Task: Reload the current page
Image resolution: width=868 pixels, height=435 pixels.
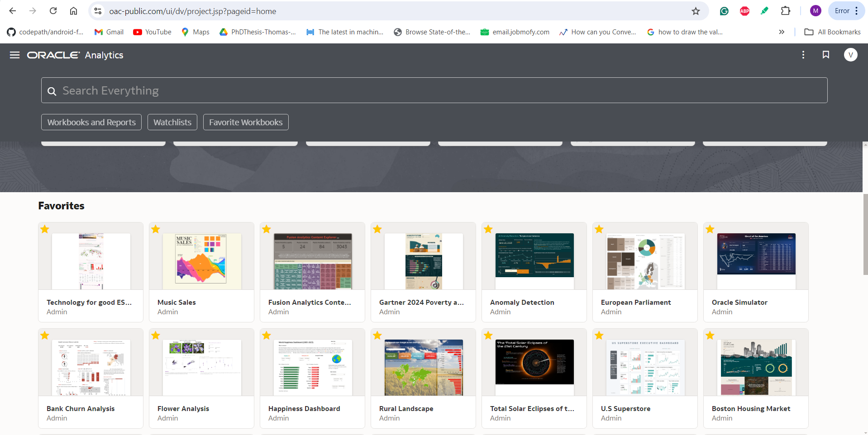Action: point(53,11)
